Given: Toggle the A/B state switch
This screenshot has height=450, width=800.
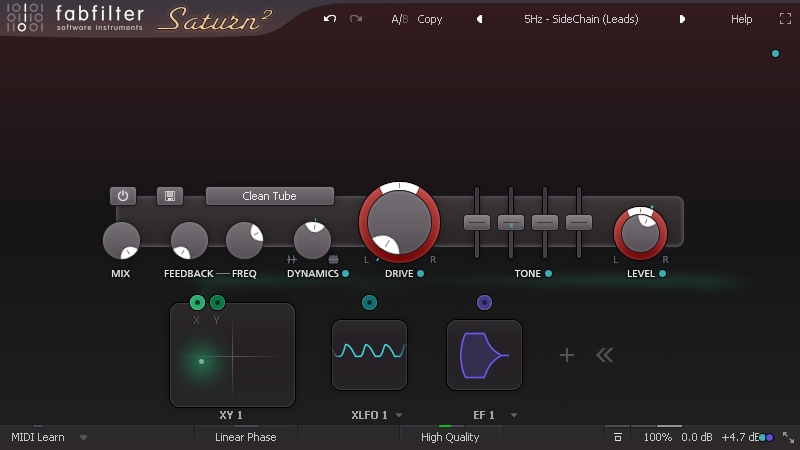Looking at the screenshot, I should coord(399,19).
